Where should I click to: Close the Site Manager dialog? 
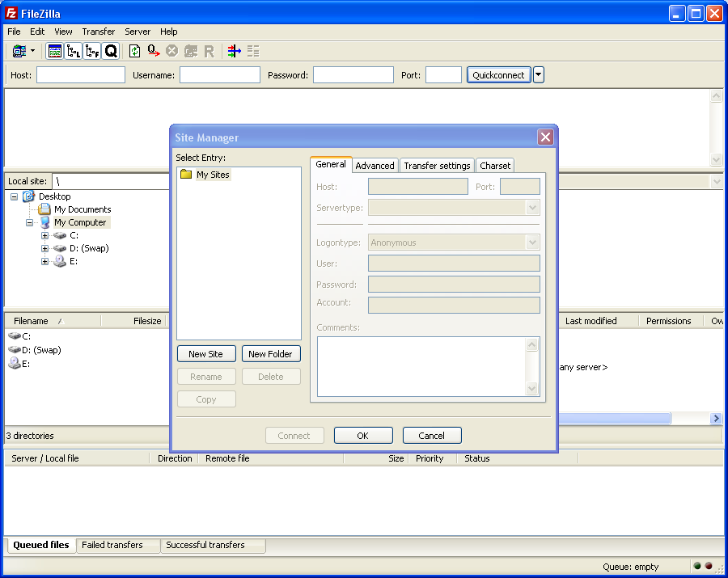click(545, 137)
